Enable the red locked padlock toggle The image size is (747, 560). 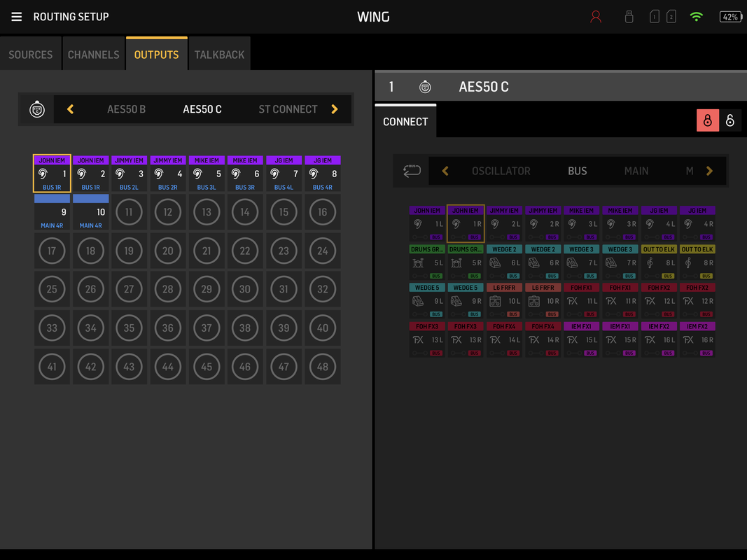pos(708,120)
